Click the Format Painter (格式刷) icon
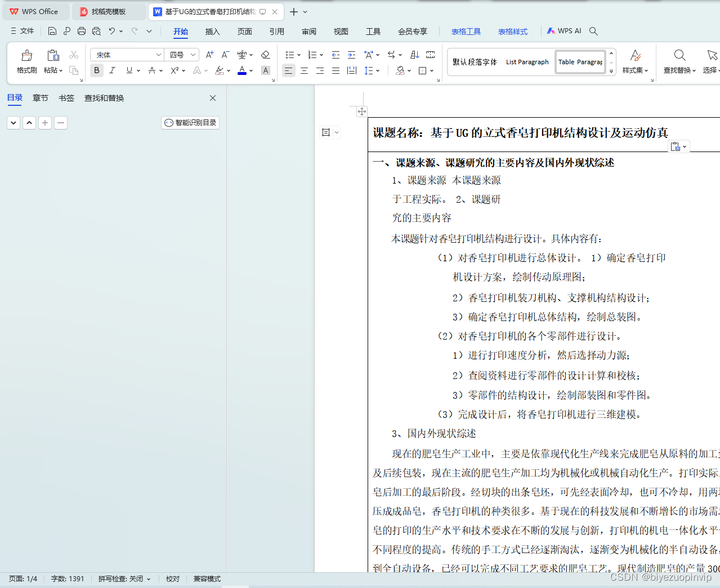 [26, 55]
